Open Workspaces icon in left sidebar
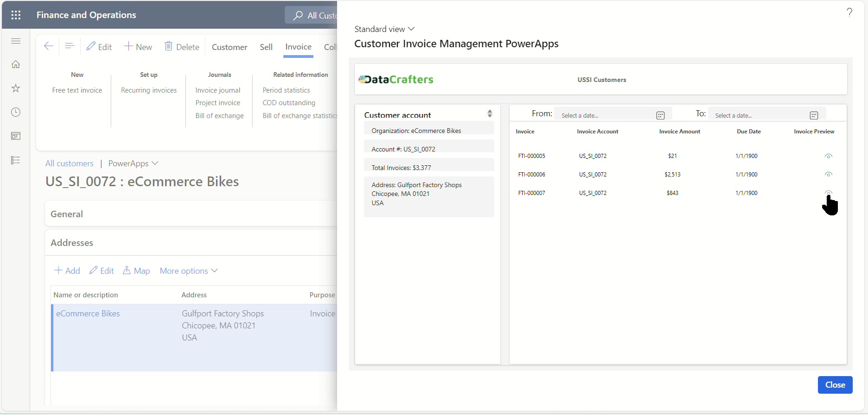The width and height of the screenshot is (868, 415). (x=16, y=136)
